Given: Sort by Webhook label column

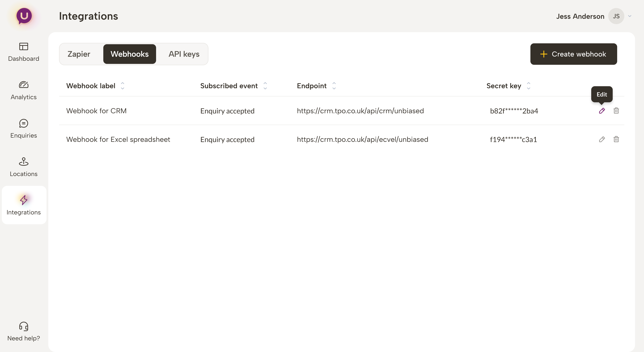Looking at the screenshot, I should coord(123,86).
